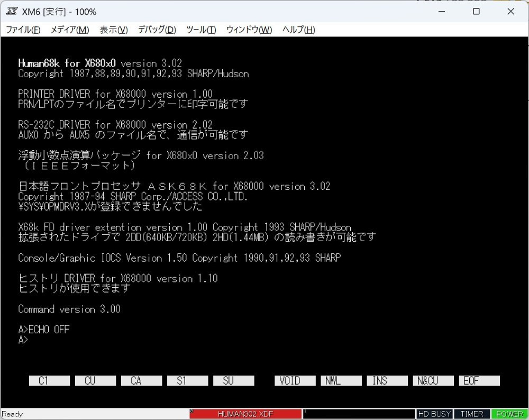
Task: Click the VOID function key label
Action: tap(295, 380)
